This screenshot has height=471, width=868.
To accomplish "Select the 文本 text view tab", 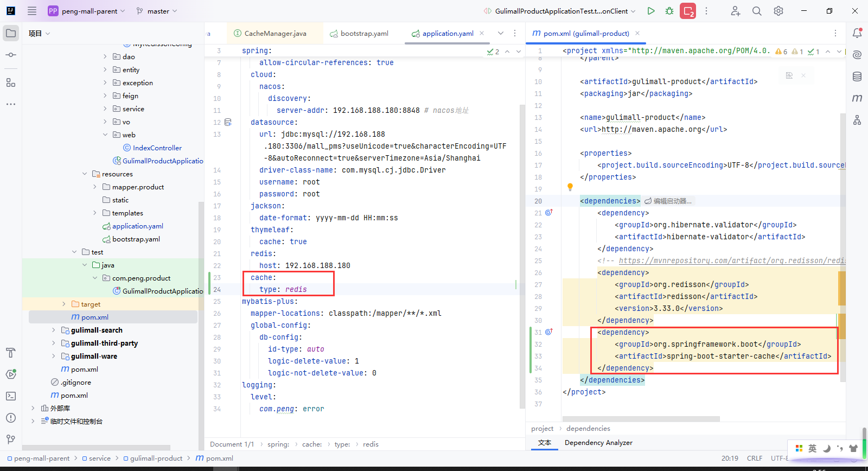I will [x=545, y=443].
